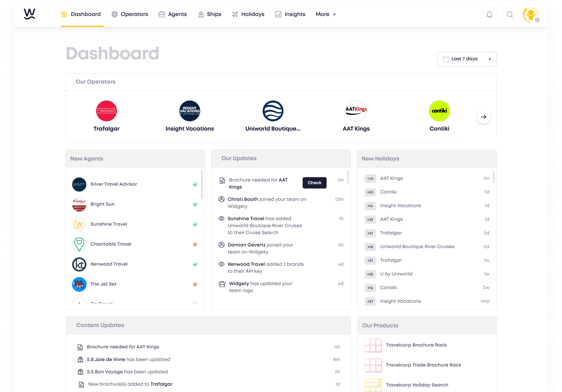
Task: Click eye icon beside Kenwood Travel update
Action: click(221, 264)
